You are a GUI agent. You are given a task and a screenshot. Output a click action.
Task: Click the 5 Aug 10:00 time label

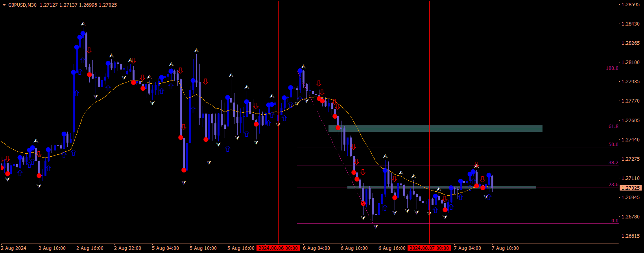(x=203, y=248)
